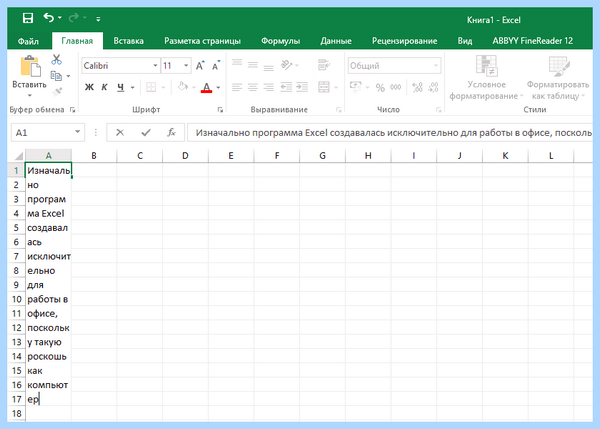Cut selection with the scissors icon
The image size is (600, 429).
(x=57, y=60)
